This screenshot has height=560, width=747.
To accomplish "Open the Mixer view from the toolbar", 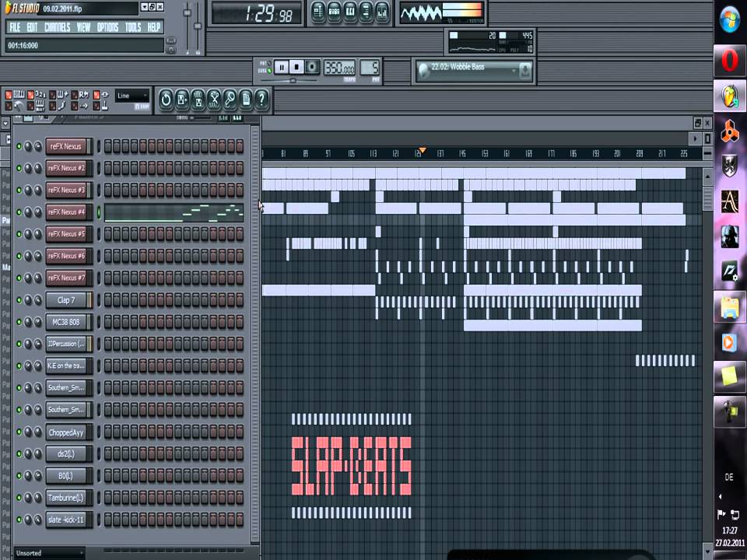I will pyautogui.click(x=381, y=13).
